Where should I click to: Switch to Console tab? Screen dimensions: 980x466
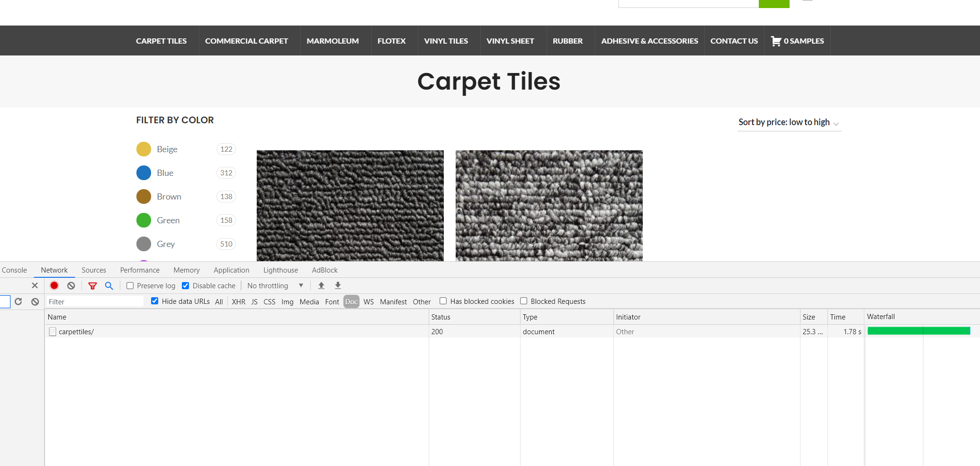(x=14, y=270)
